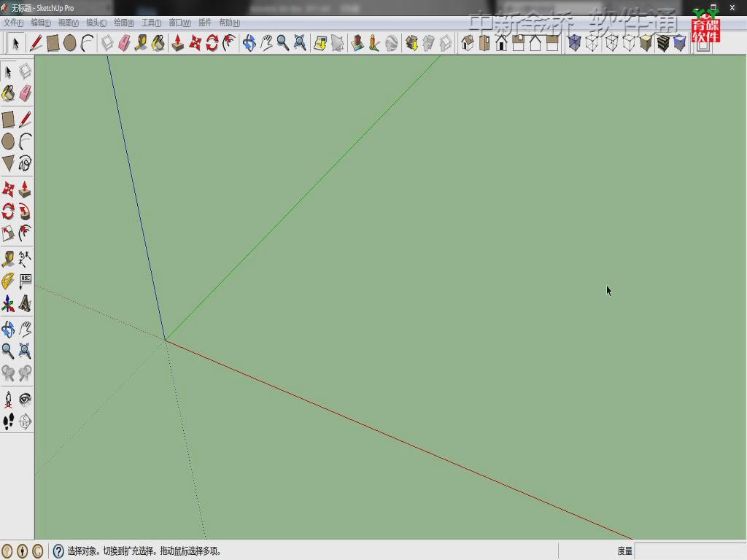
Task: Activate the Axes tool
Action: pos(8,303)
